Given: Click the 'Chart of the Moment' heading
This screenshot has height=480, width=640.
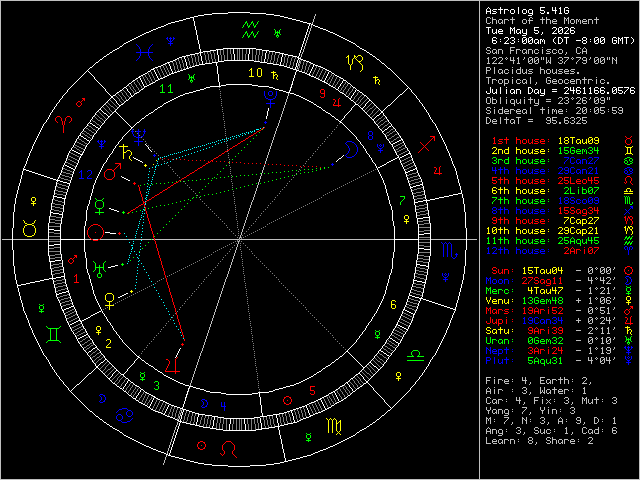Looking at the screenshot, I should tap(542, 20).
